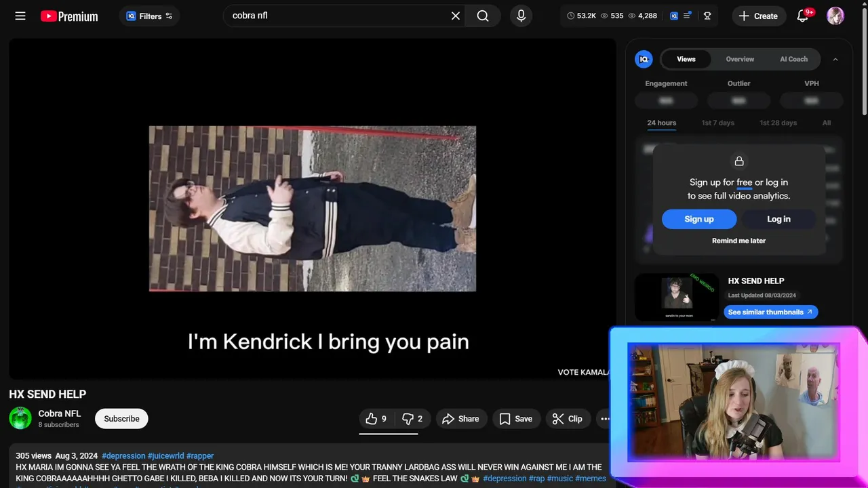868x488 pixels.
Task: Click See similar thumbnails
Action: tap(771, 312)
